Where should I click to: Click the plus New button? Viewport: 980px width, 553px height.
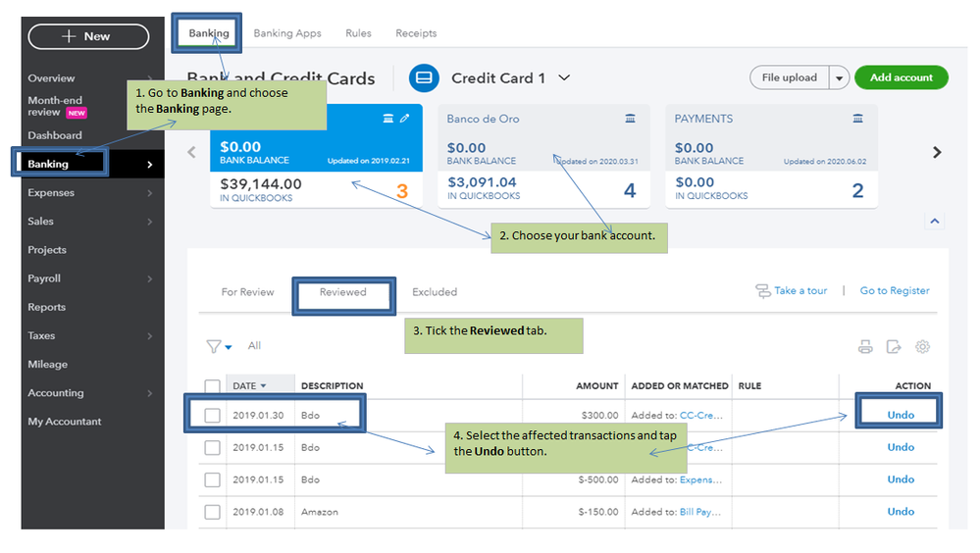point(88,36)
